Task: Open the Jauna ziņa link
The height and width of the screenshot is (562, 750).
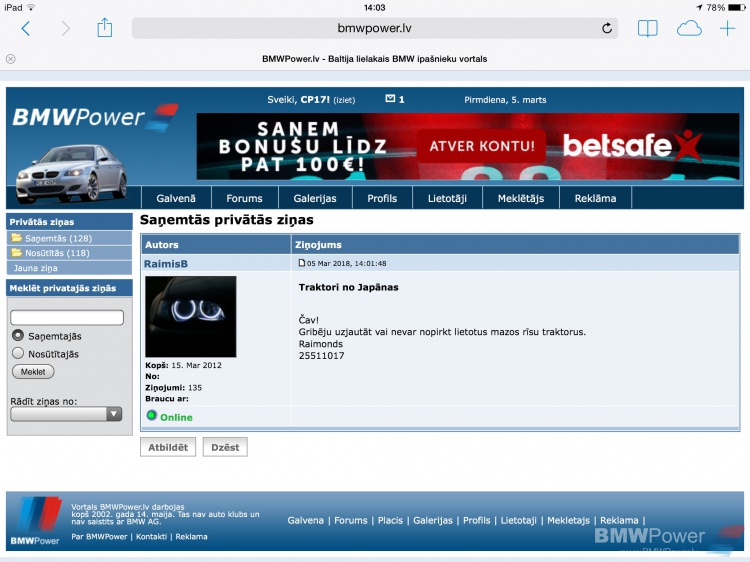Action: click(x=35, y=268)
